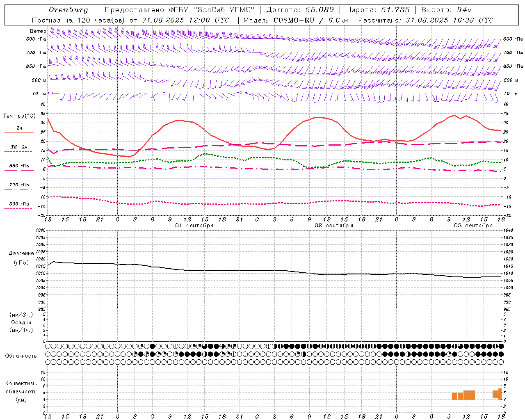Click the dashed pink Td legend line
Viewport: 525px width, 420px height.
pyautogui.click(x=18, y=151)
